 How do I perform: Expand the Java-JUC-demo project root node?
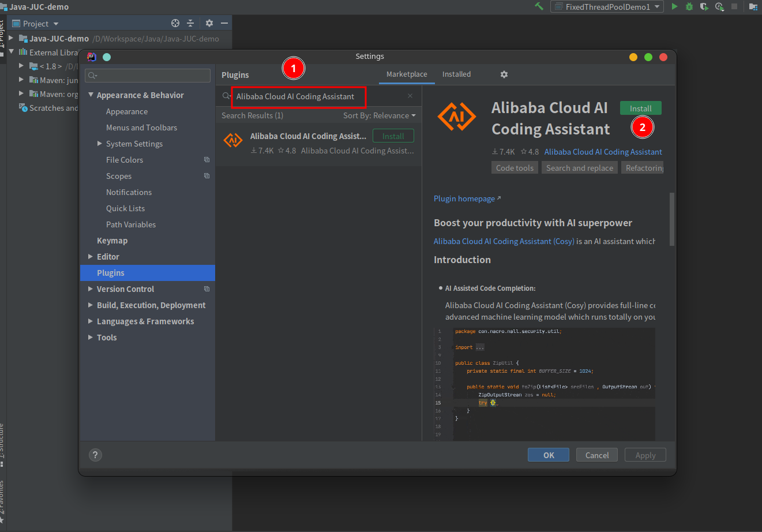coord(11,38)
